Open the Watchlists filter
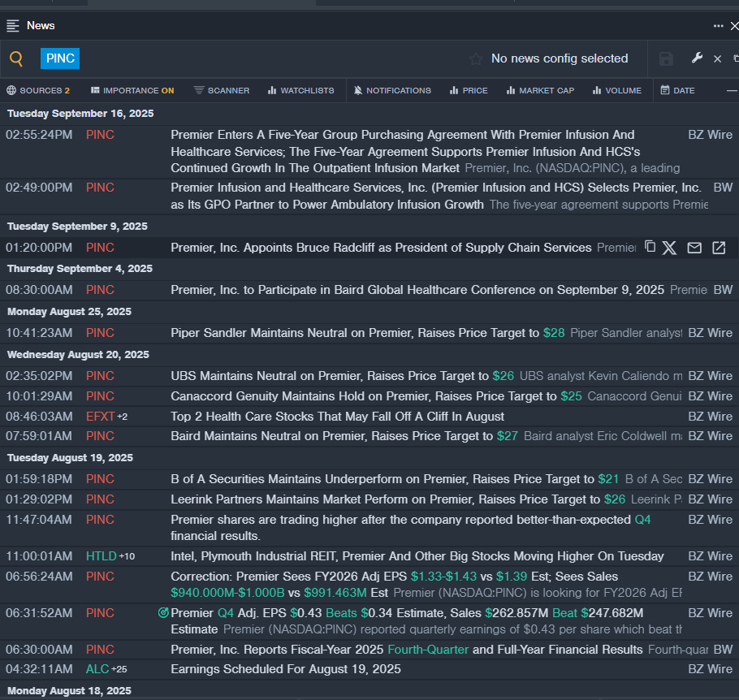Viewport: 739px width, 700px height. [300, 90]
